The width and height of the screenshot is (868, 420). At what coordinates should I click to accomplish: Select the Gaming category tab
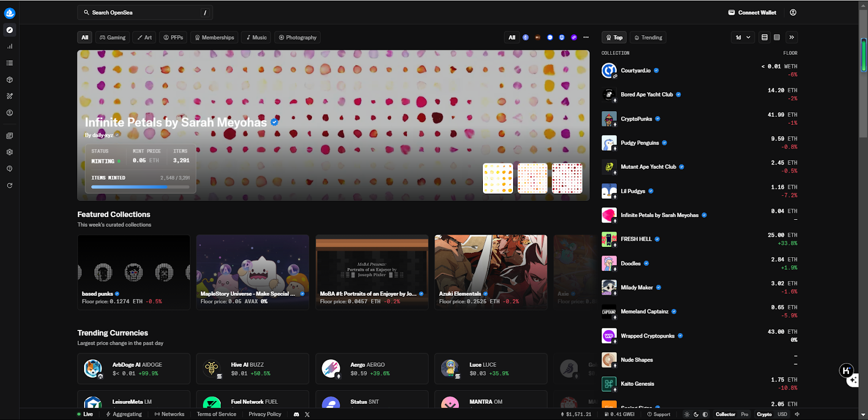click(112, 37)
